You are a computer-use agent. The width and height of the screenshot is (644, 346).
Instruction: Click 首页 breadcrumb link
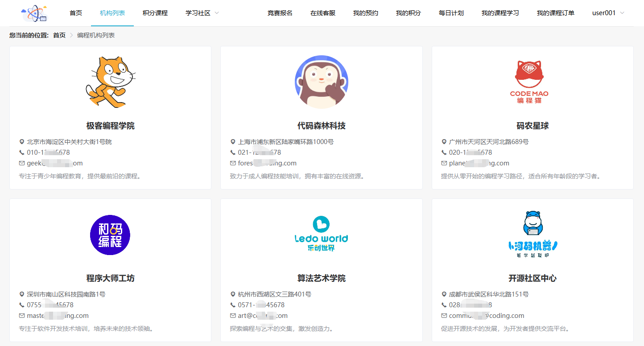coord(59,35)
